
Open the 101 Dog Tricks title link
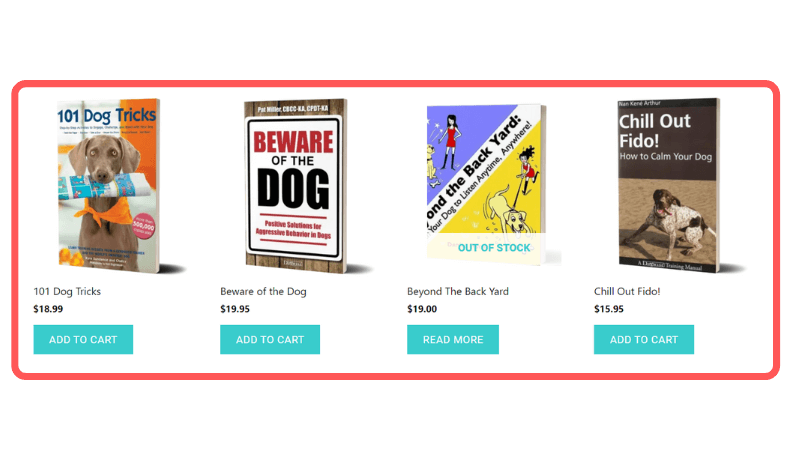67,291
